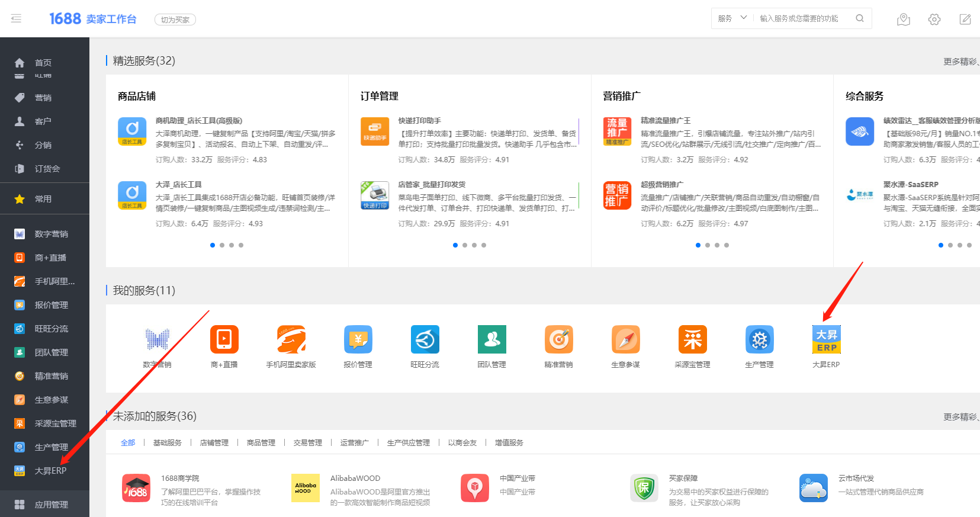Open the edit feedback icon in the header

[965, 20]
